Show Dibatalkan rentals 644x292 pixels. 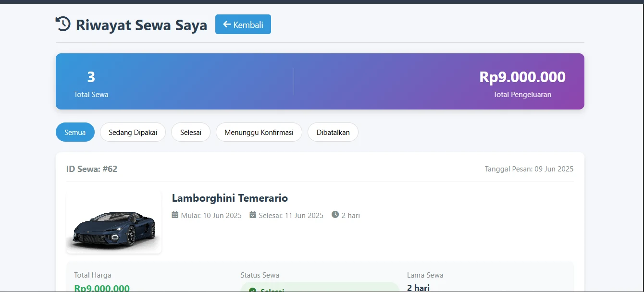(333, 132)
